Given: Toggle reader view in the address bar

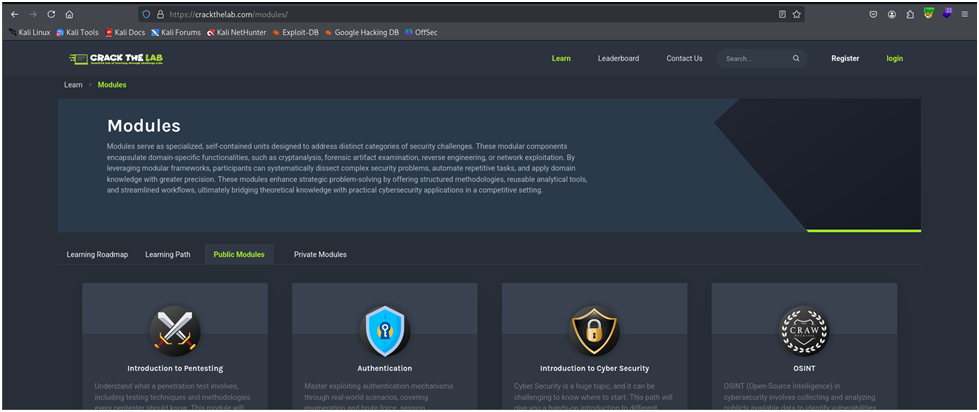Looking at the screenshot, I should [782, 14].
